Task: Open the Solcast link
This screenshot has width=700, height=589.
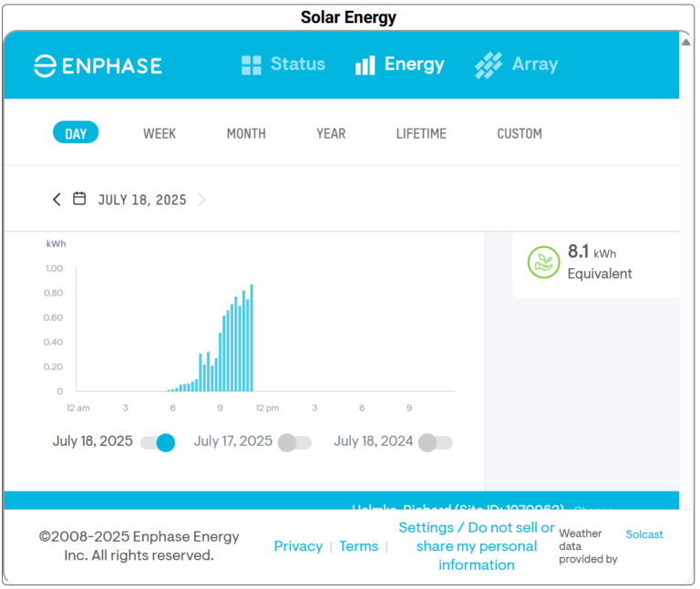Action: (644, 534)
